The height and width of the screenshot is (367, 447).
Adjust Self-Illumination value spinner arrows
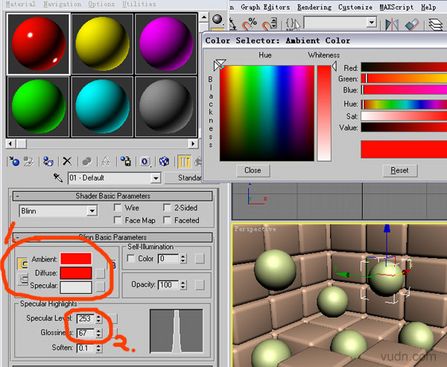[183, 259]
